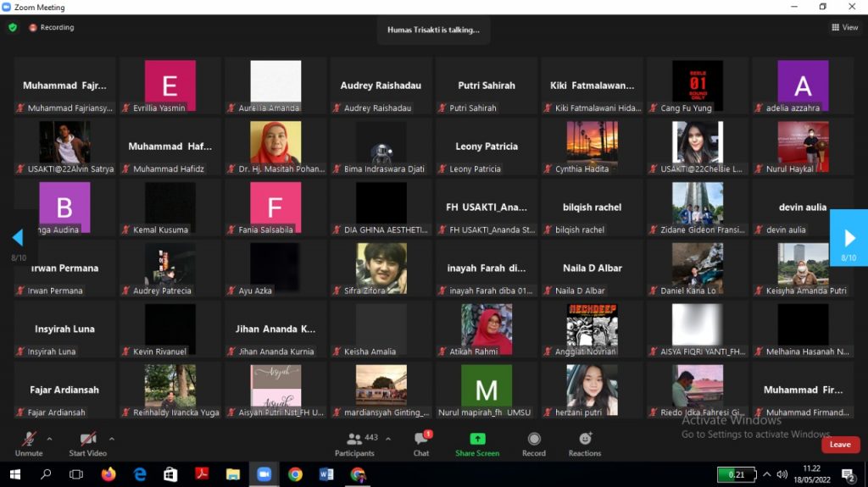Expand audio options arrow beside Unmute

click(49, 439)
